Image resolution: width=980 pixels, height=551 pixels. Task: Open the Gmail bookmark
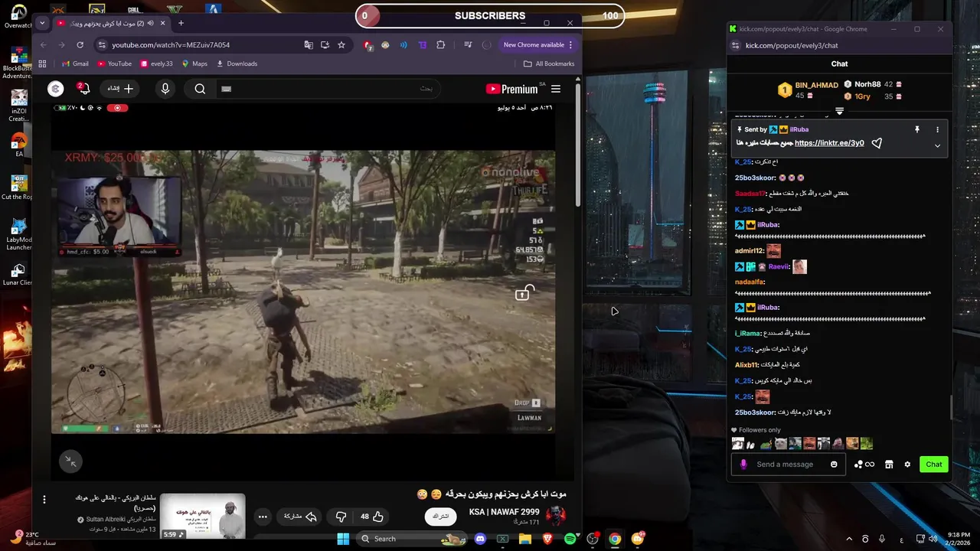point(75,64)
